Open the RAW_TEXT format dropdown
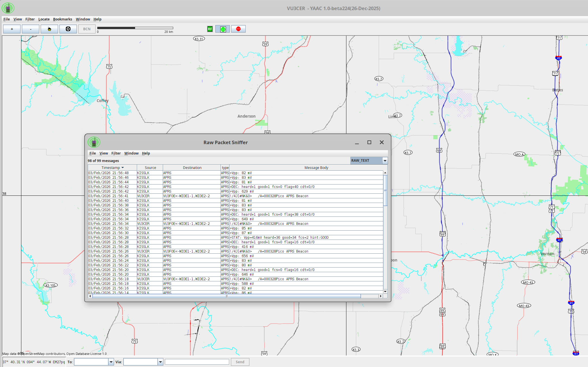The height and width of the screenshot is (367, 588). click(385, 161)
